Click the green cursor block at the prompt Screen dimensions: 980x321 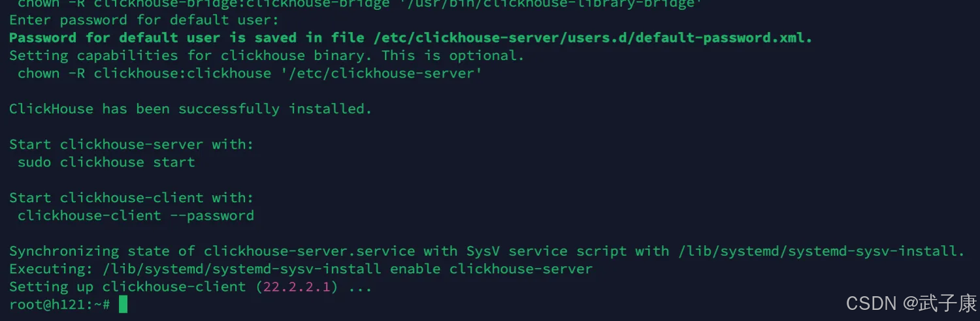pos(123,305)
